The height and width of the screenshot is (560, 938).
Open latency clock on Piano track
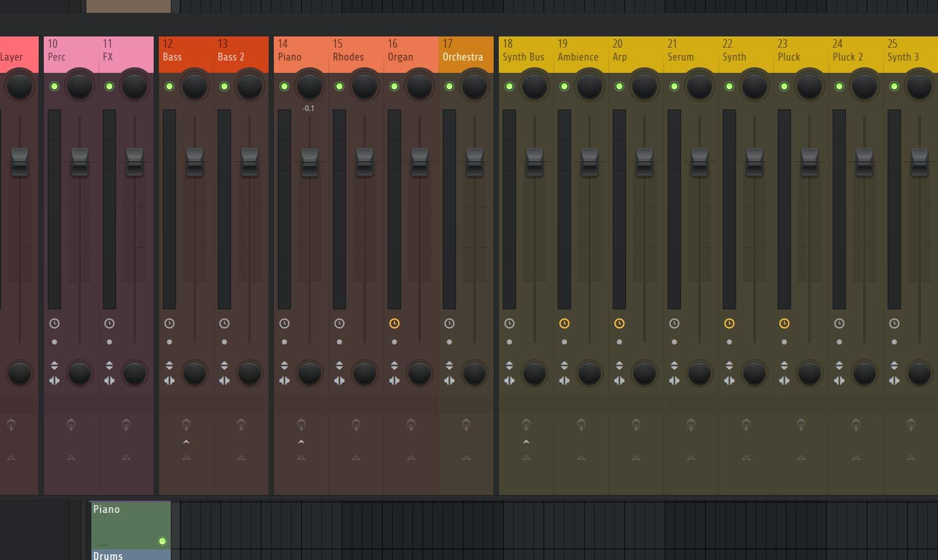point(284,323)
